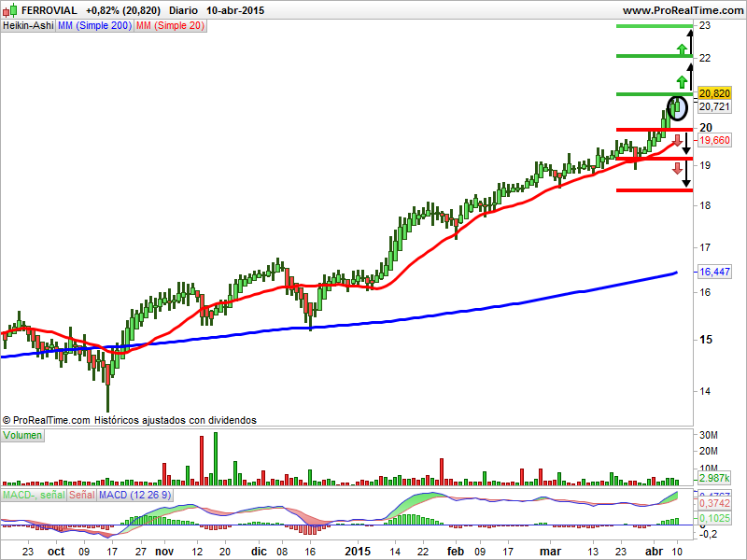Click the 2.987k volume value tag

click(x=714, y=478)
